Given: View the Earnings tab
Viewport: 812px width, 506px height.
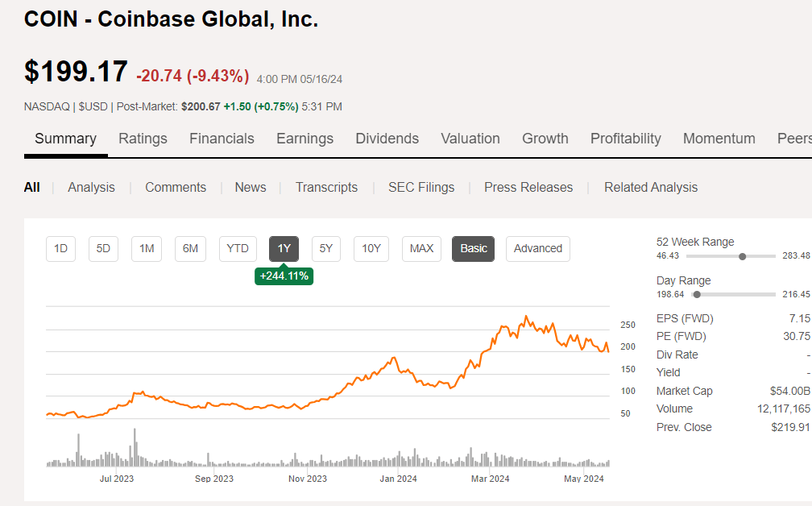Looking at the screenshot, I should 304,139.
